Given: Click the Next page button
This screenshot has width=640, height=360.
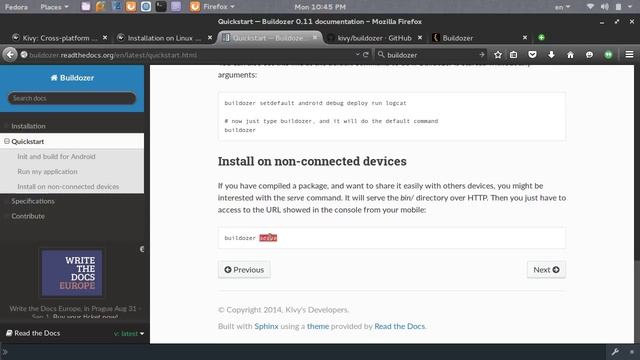Looking at the screenshot, I should (546, 270).
